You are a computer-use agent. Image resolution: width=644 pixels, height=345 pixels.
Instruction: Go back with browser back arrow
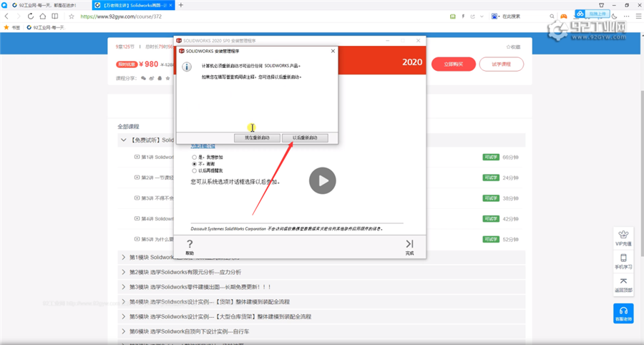pyautogui.click(x=6, y=16)
